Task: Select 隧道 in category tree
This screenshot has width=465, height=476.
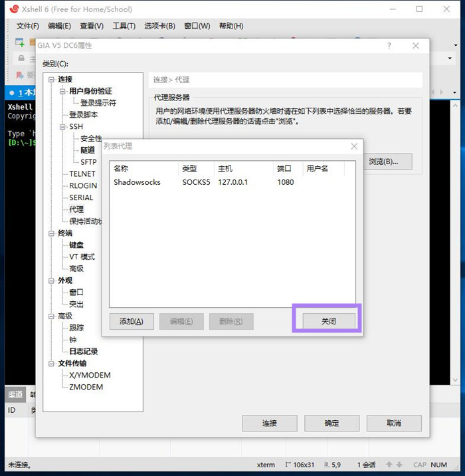Action: [x=88, y=150]
